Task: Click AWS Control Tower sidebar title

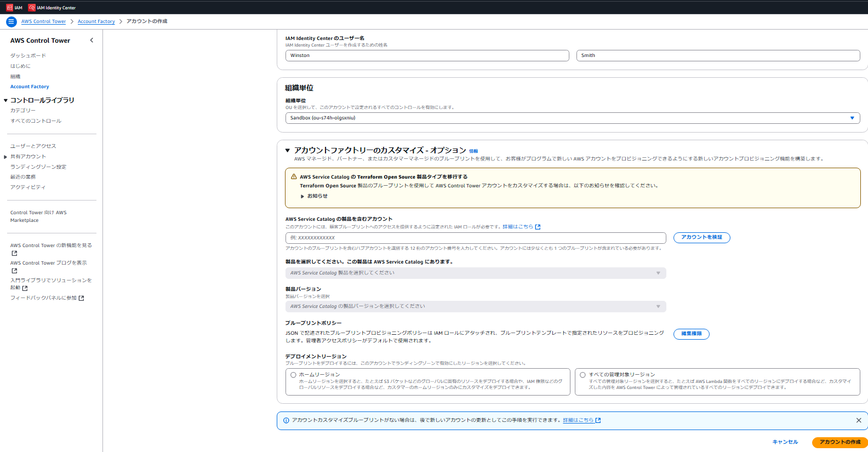Action: [x=40, y=41]
